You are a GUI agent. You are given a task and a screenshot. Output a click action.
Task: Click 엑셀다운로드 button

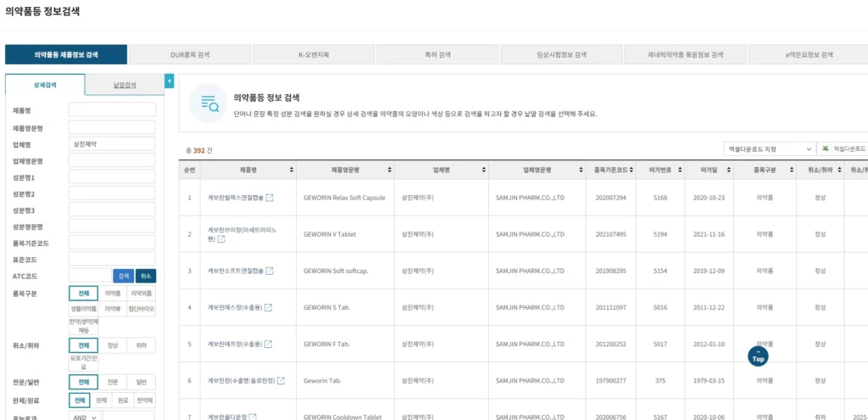(843, 149)
